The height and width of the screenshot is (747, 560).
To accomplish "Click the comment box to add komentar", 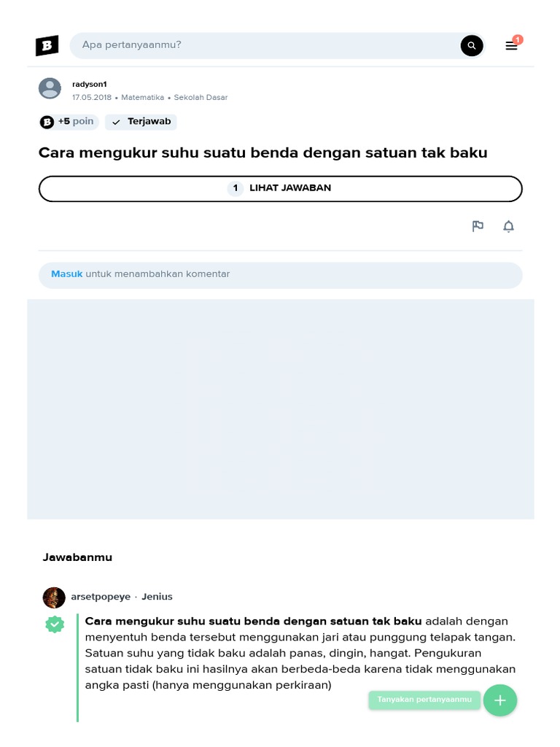I will (281, 275).
